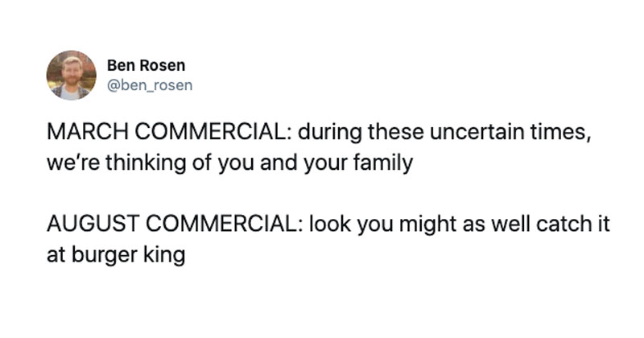Click 'we're' at start of second line
The image size is (644, 338).
point(73,163)
